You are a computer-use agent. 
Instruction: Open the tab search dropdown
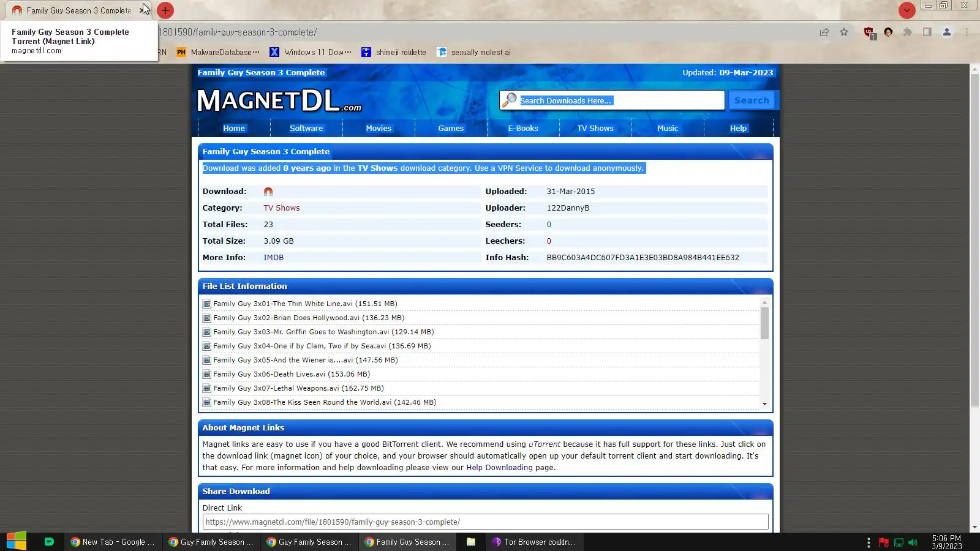coord(907,10)
